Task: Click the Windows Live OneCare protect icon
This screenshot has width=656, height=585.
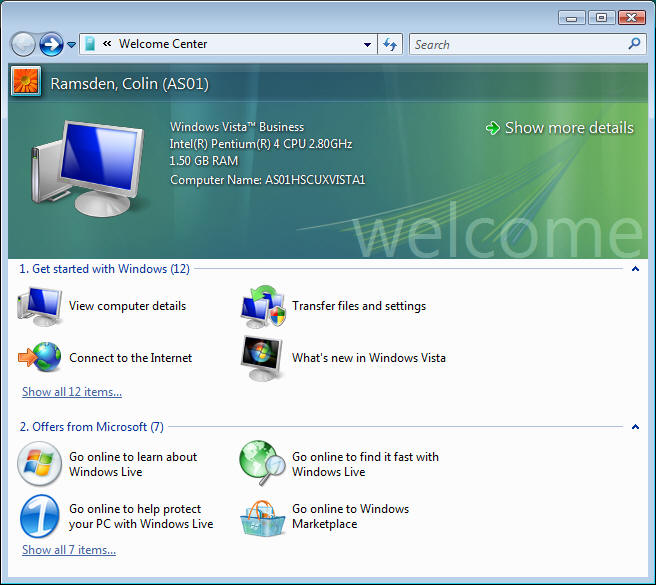Action: (x=39, y=516)
